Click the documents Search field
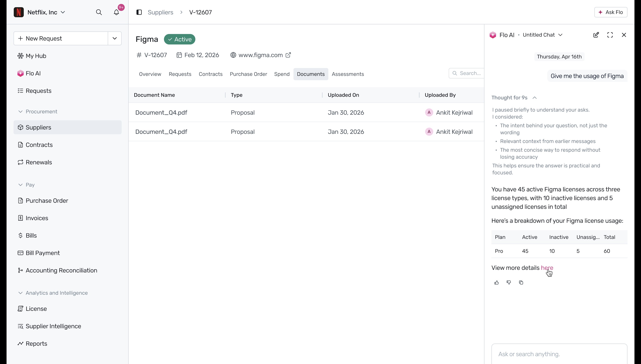 click(467, 73)
